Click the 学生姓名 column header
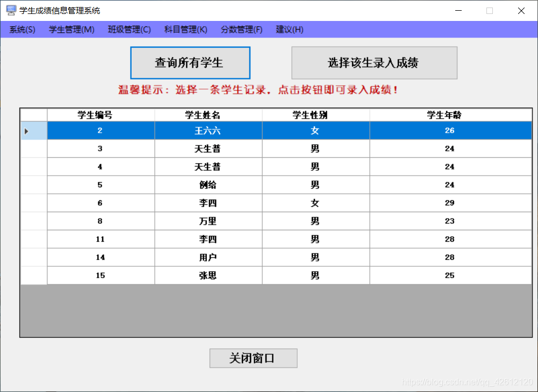538x392 pixels. (209, 115)
